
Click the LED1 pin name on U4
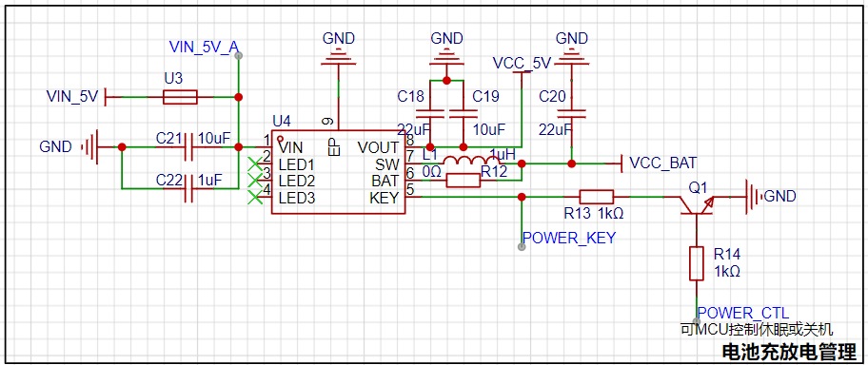(297, 164)
